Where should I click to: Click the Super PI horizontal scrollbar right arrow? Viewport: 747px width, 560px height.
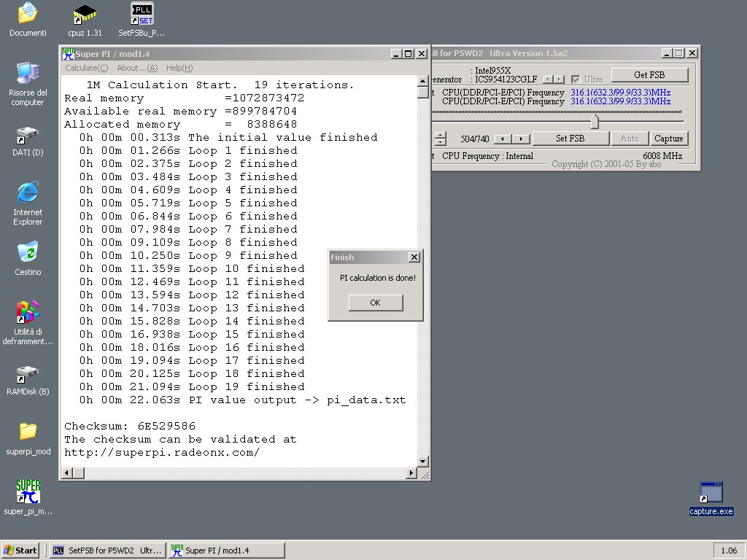coord(411,472)
